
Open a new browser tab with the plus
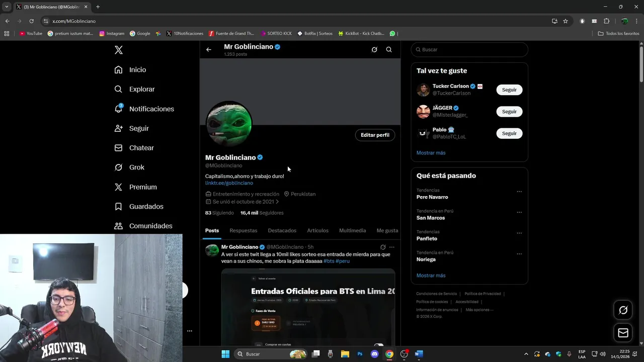[98, 7]
